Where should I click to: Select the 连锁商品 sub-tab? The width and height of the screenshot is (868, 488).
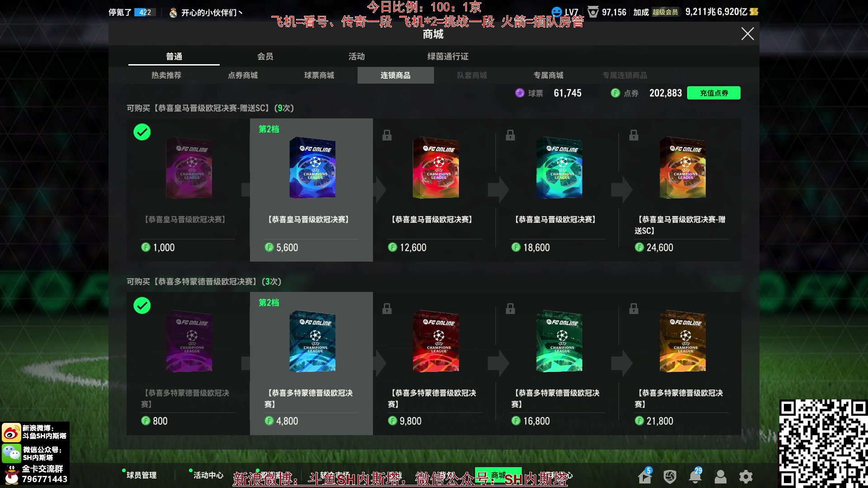tap(396, 75)
